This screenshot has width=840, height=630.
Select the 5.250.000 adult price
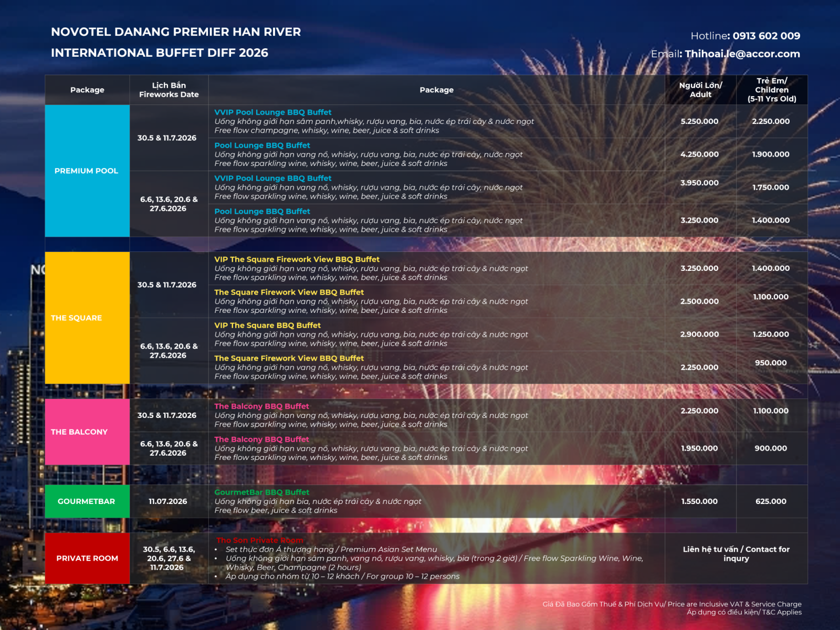click(x=699, y=121)
